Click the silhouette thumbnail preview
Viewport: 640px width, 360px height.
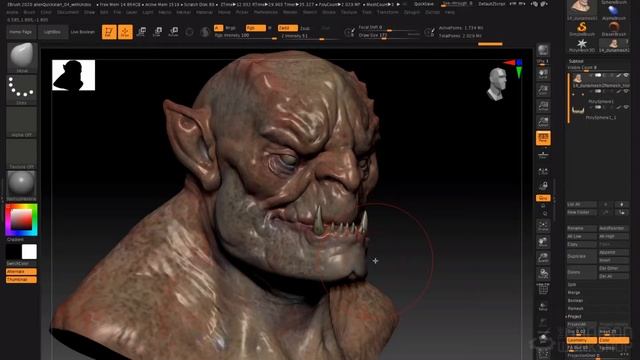point(73,75)
